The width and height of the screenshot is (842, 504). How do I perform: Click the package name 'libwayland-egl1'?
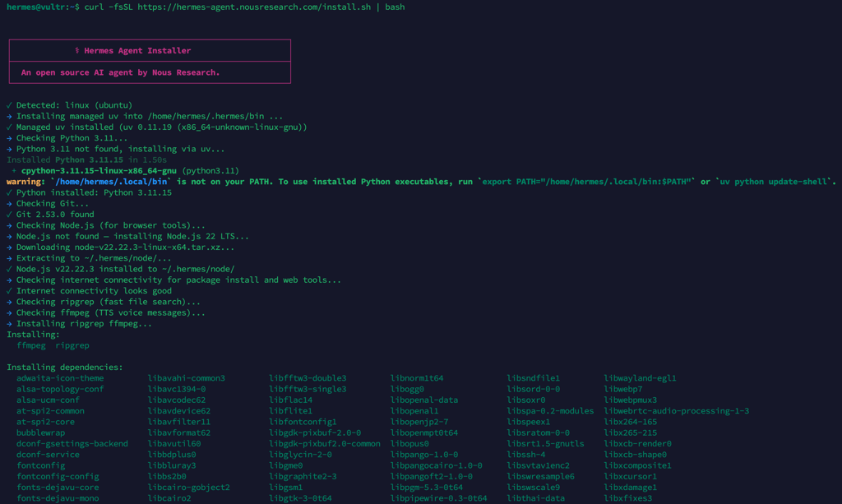point(640,378)
